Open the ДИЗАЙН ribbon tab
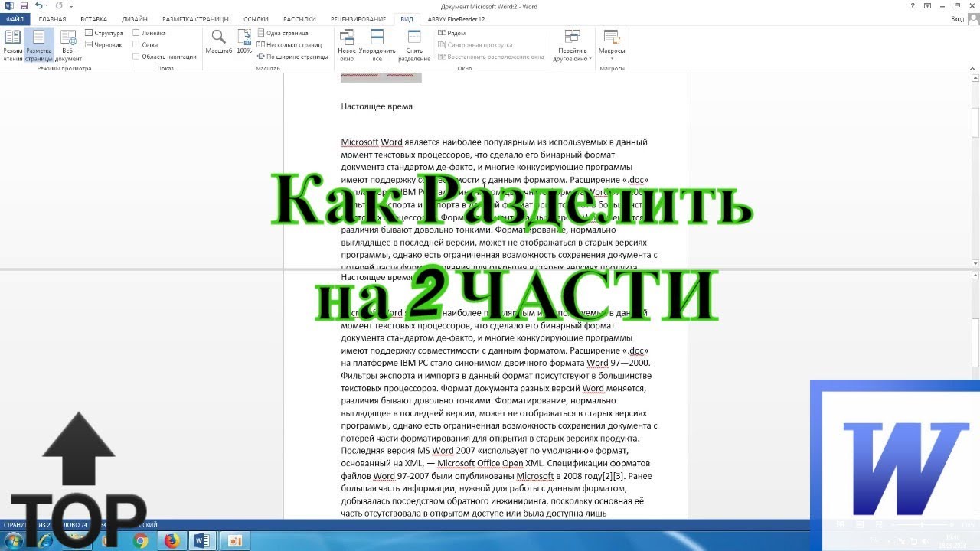The width and height of the screenshot is (980, 551). [x=135, y=19]
